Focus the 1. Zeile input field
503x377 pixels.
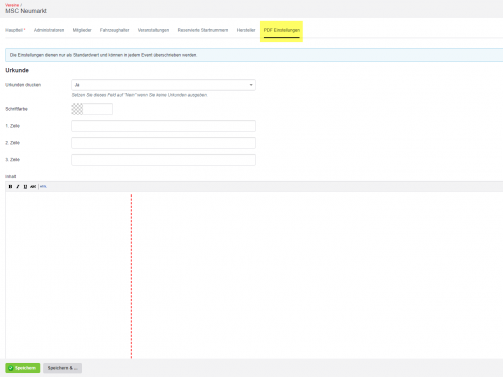[163, 126]
